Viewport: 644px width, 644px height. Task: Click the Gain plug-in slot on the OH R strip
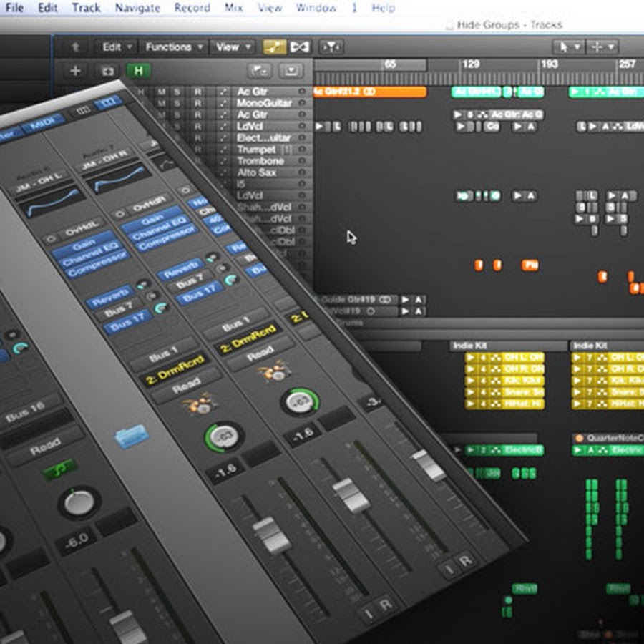152,220
